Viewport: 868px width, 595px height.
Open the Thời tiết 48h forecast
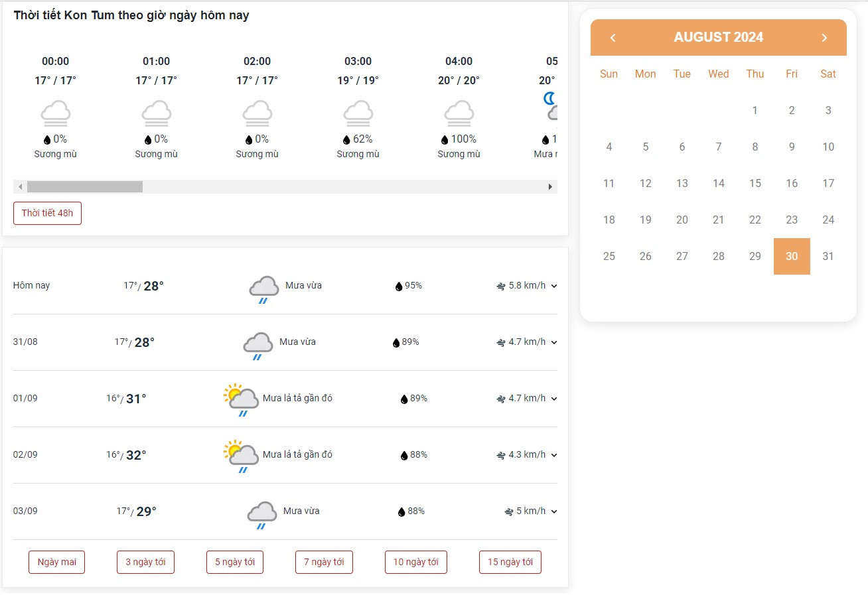click(47, 214)
